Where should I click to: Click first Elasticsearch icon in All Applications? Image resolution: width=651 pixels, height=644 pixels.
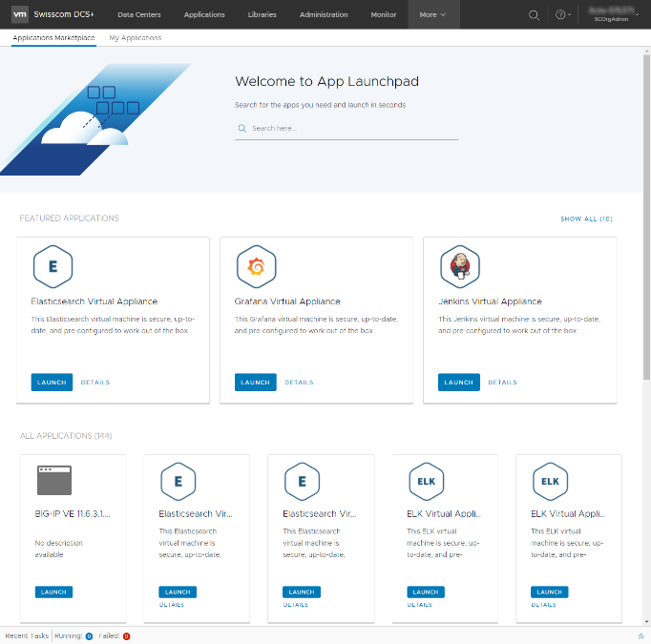coord(178,482)
